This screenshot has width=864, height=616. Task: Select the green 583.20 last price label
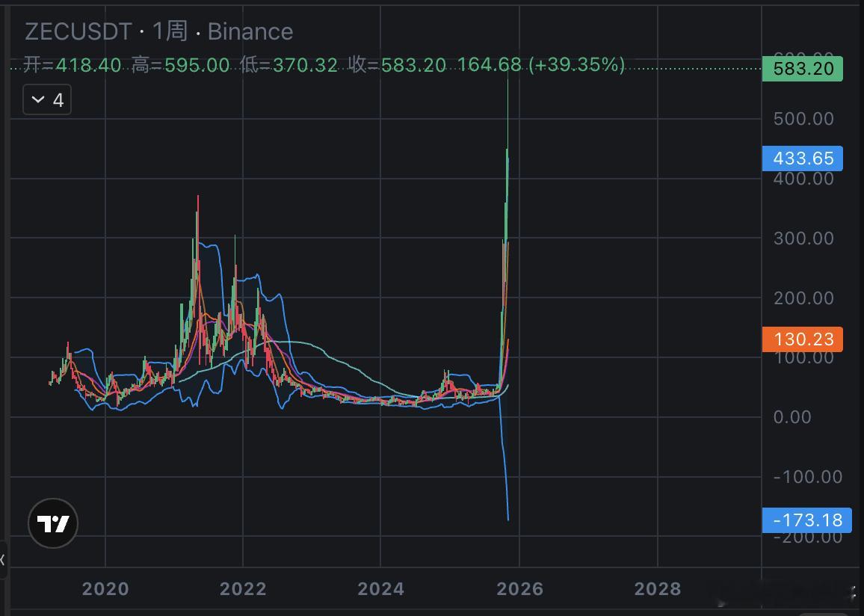(802, 68)
